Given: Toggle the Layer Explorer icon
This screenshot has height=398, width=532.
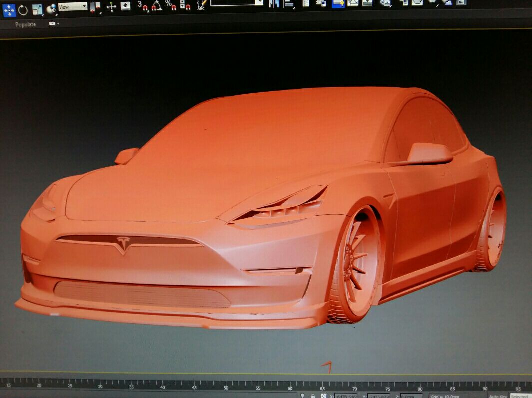Looking at the screenshot, I should click(321, 3).
